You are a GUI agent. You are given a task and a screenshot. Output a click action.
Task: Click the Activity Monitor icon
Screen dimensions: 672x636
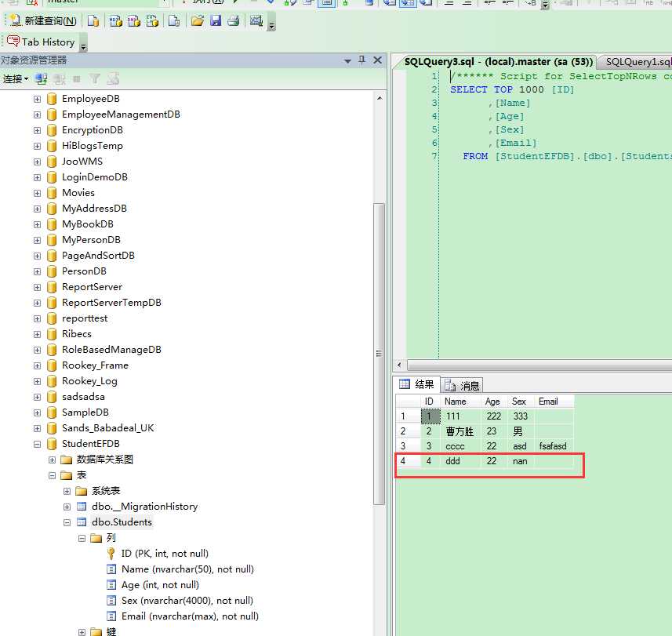click(256, 20)
